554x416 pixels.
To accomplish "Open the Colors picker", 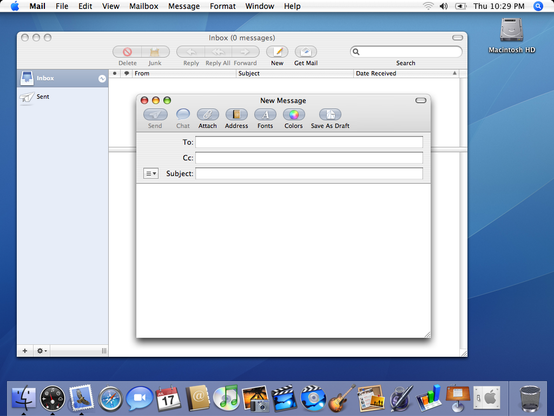I will [x=294, y=115].
